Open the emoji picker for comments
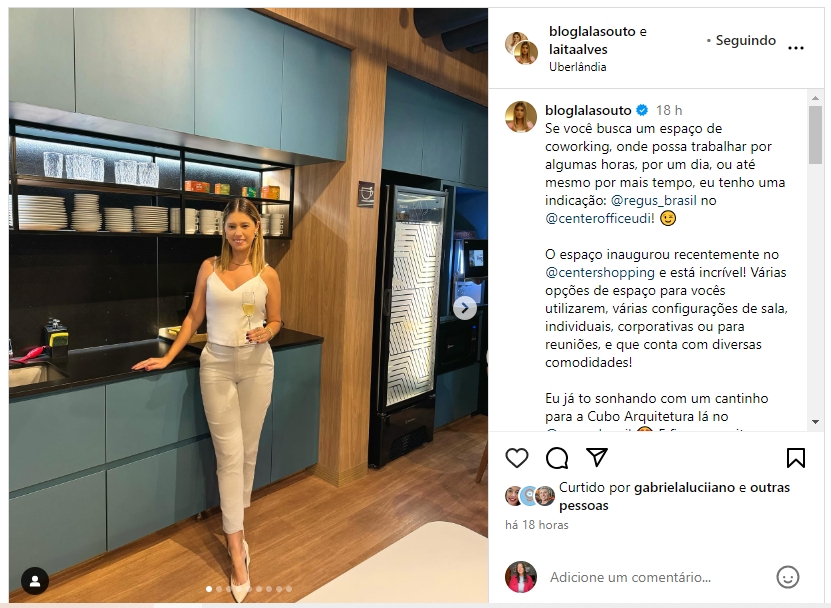The width and height of the screenshot is (831, 608). [788, 577]
